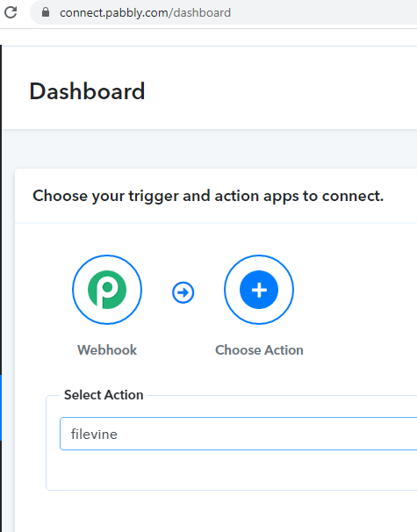Click the Select Action search field containing filevine
The image size is (417, 532).
coord(238,434)
